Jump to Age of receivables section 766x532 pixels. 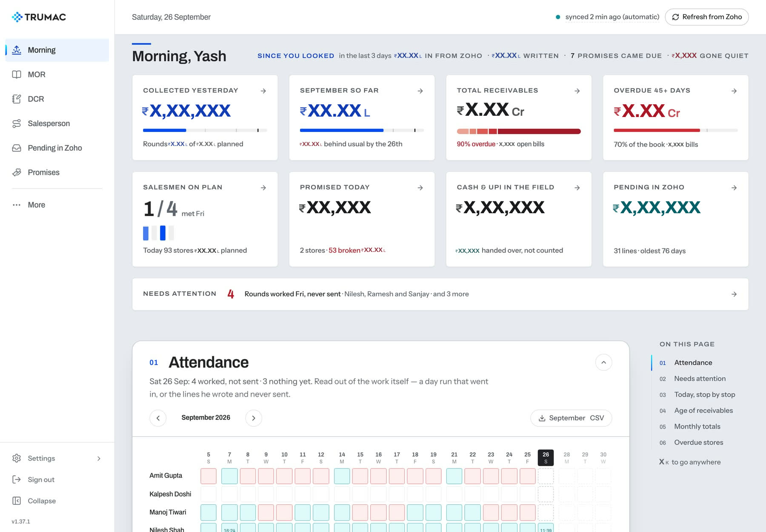(696, 411)
